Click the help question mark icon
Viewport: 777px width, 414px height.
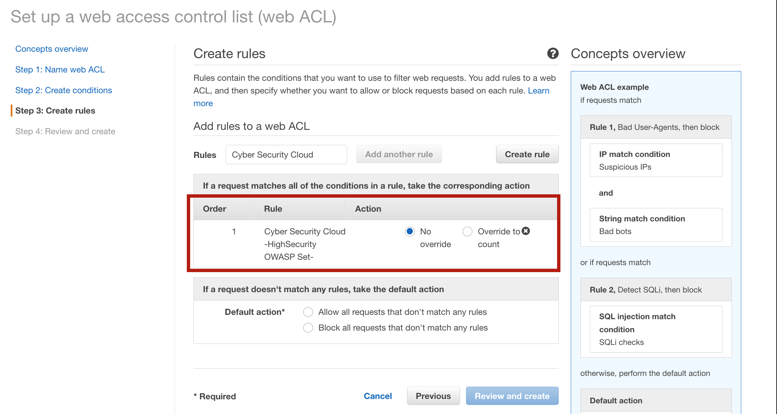553,54
